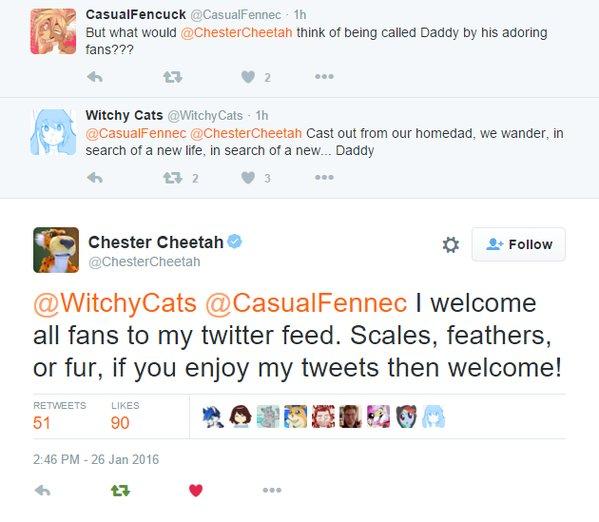The image size is (599, 522).
Task: Follow Chester Cheetah
Action: pyautogui.click(x=519, y=244)
